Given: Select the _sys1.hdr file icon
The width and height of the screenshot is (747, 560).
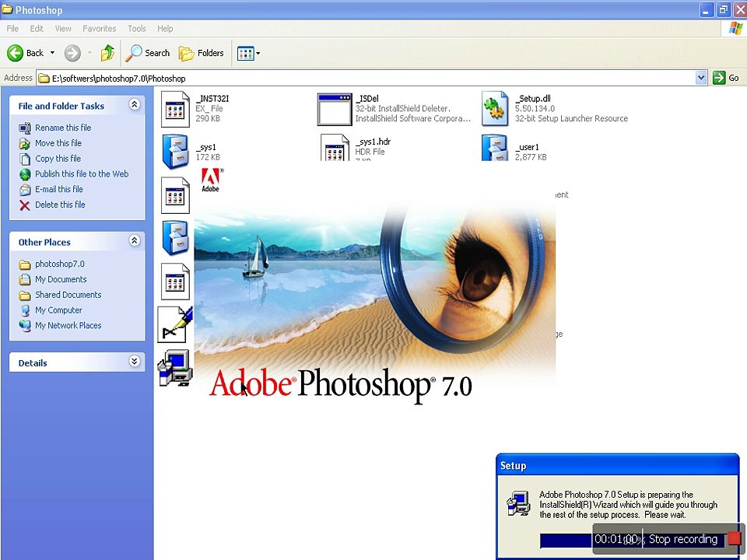Looking at the screenshot, I should coord(335,147).
